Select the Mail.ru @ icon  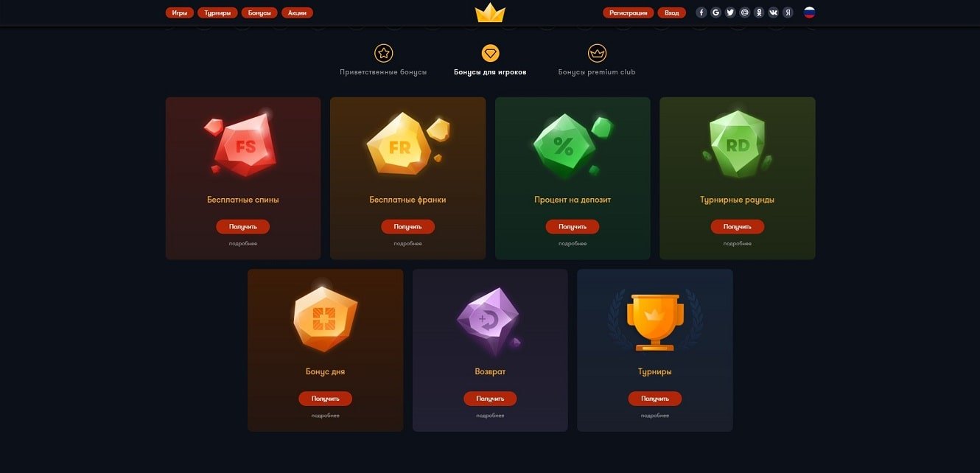(744, 13)
